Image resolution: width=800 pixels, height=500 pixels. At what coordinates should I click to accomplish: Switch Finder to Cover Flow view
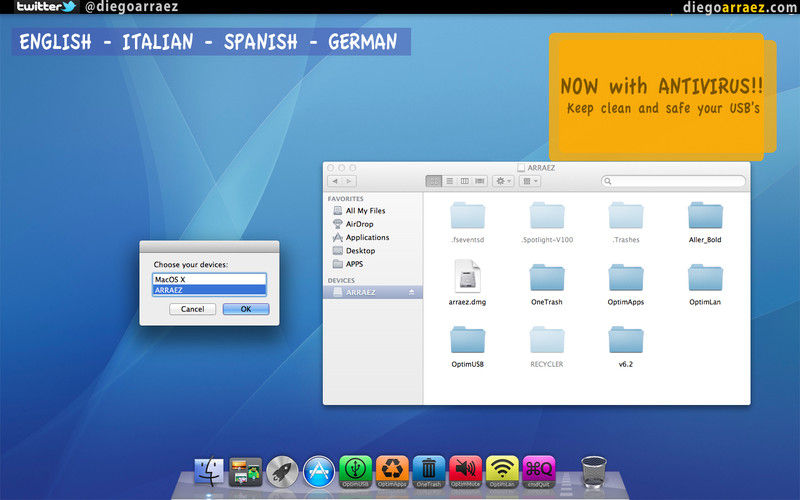pyautogui.click(x=480, y=181)
